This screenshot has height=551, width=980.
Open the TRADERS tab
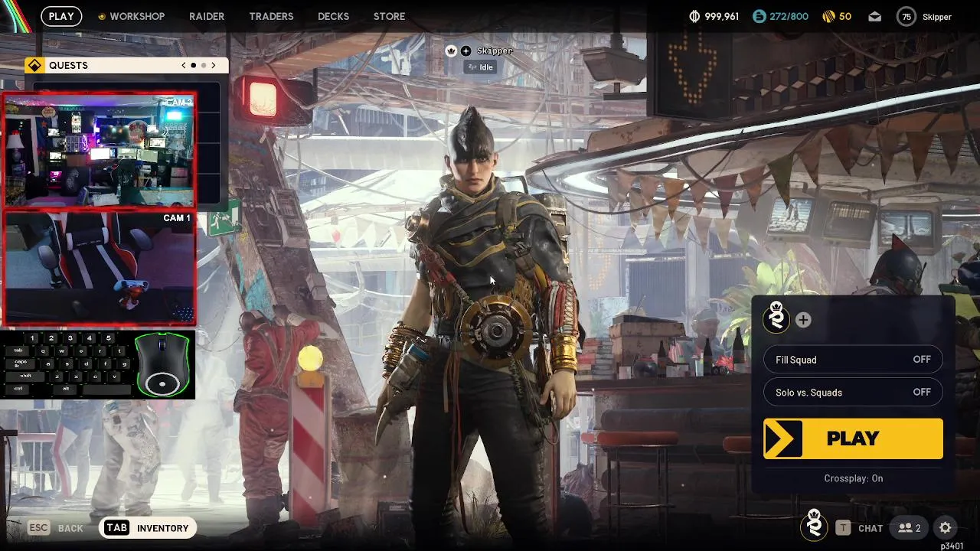271,16
